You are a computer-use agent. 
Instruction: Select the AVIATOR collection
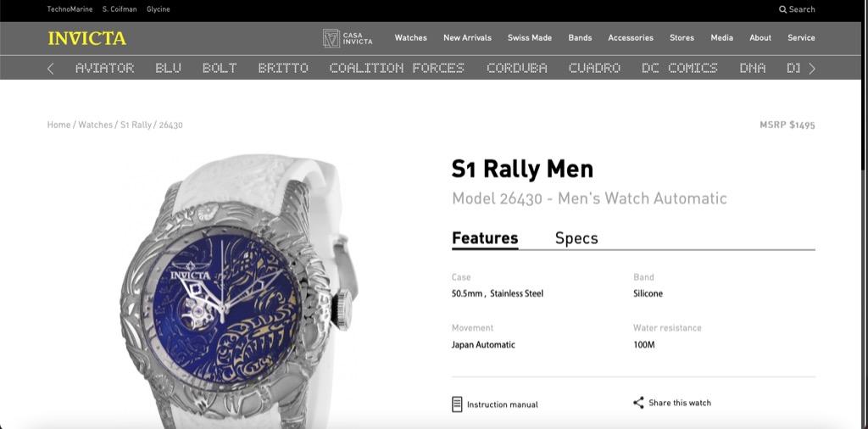(104, 68)
